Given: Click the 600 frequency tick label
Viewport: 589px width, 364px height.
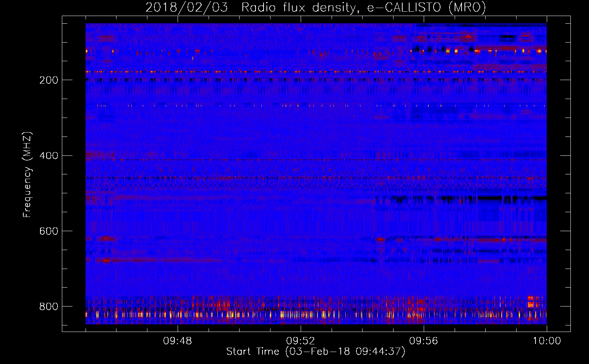Looking at the screenshot, I should click(x=48, y=231).
